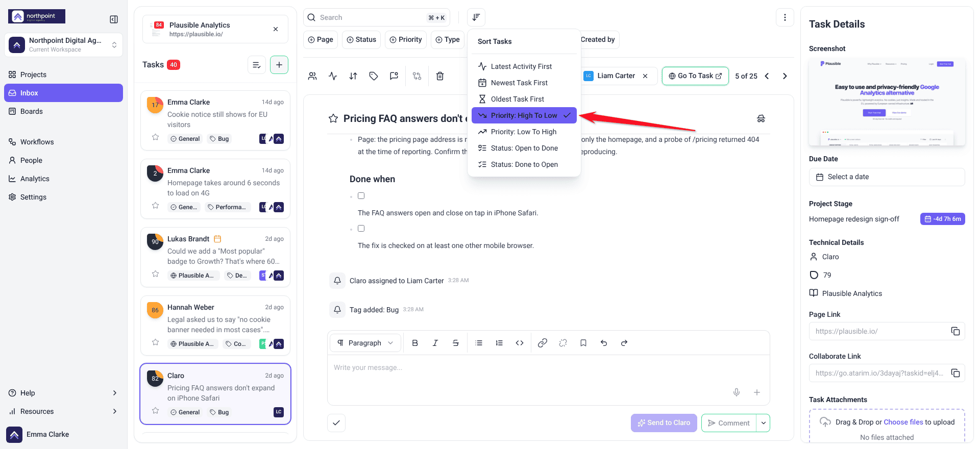Click the activity pulse icon in toolbar
This screenshot has height=449, width=980.
333,76
